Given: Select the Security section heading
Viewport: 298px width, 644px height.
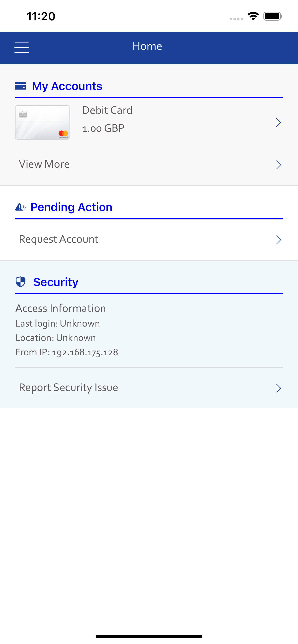Looking at the screenshot, I should 56,282.
